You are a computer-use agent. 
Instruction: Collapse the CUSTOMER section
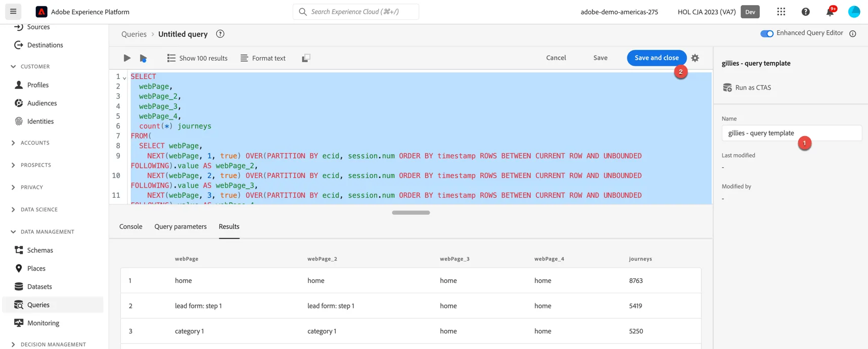[x=13, y=66]
